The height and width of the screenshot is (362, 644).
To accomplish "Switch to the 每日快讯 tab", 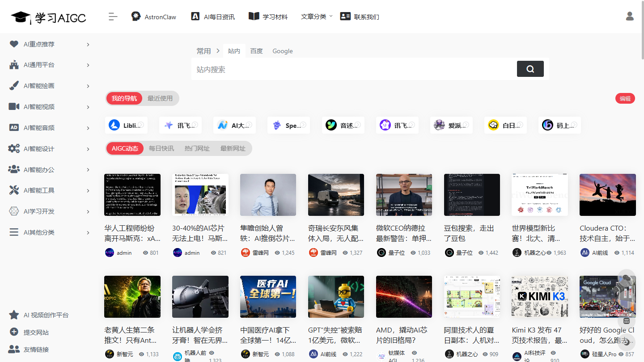I will coord(161,148).
